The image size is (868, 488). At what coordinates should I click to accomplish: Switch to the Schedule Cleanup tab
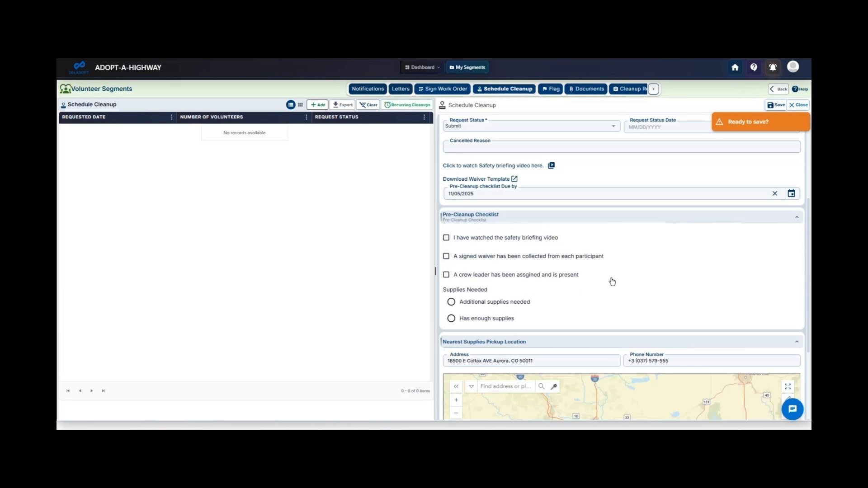click(x=504, y=89)
